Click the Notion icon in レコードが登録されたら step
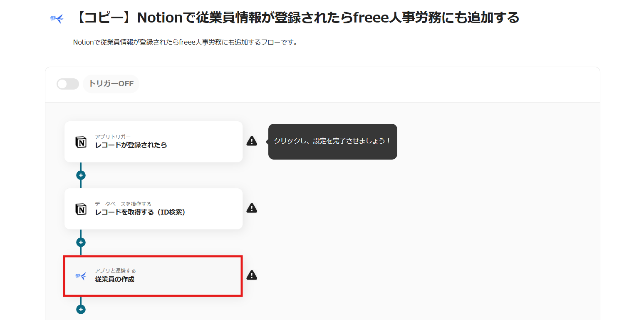Screen dimensions: 644x320 click(x=81, y=142)
